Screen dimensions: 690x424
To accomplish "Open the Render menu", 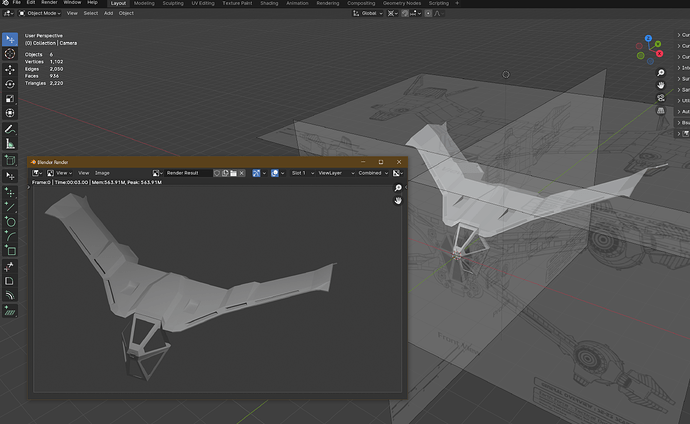I will pos(49,3).
